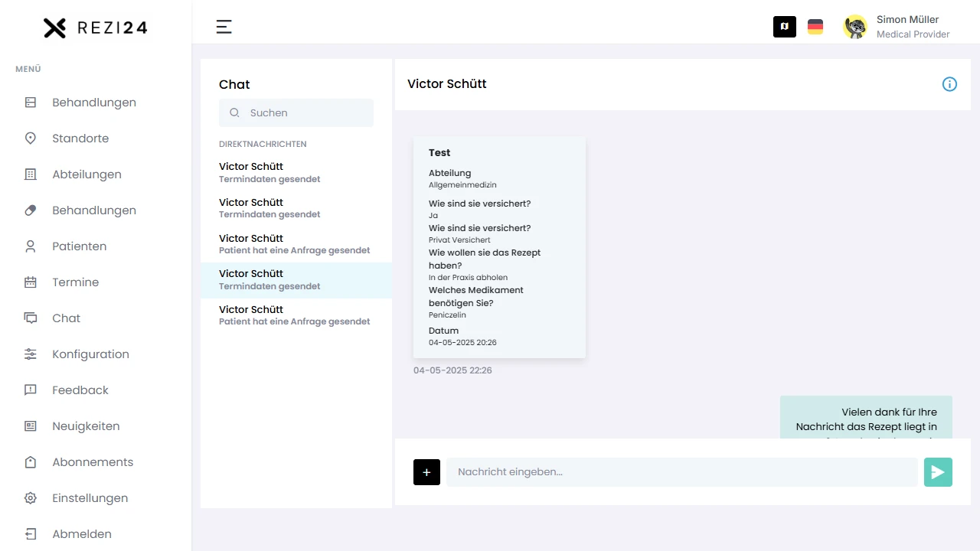980x551 pixels.
Task: Select Chat in the sidebar menu
Action: [66, 318]
